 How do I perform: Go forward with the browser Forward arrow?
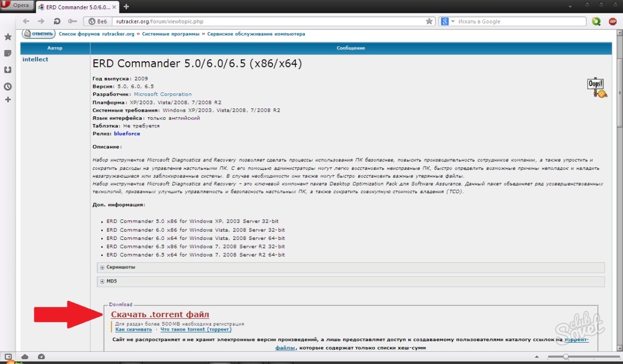(x=40, y=21)
